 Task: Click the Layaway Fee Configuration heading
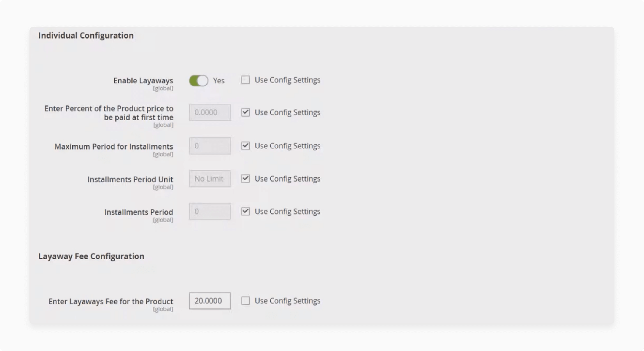coord(91,256)
